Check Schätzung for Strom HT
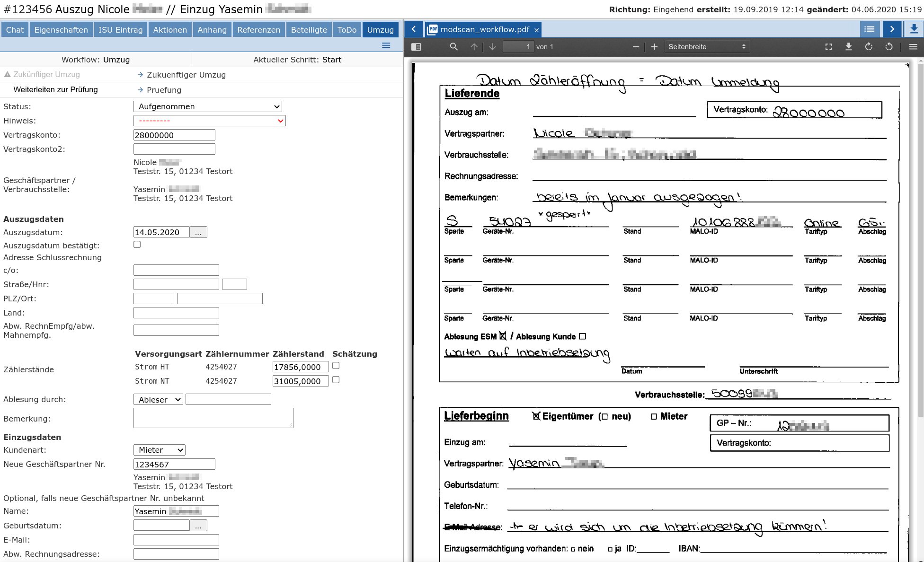Image resolution: width=924 pixels, height=562 pixels. coord(336,366)
